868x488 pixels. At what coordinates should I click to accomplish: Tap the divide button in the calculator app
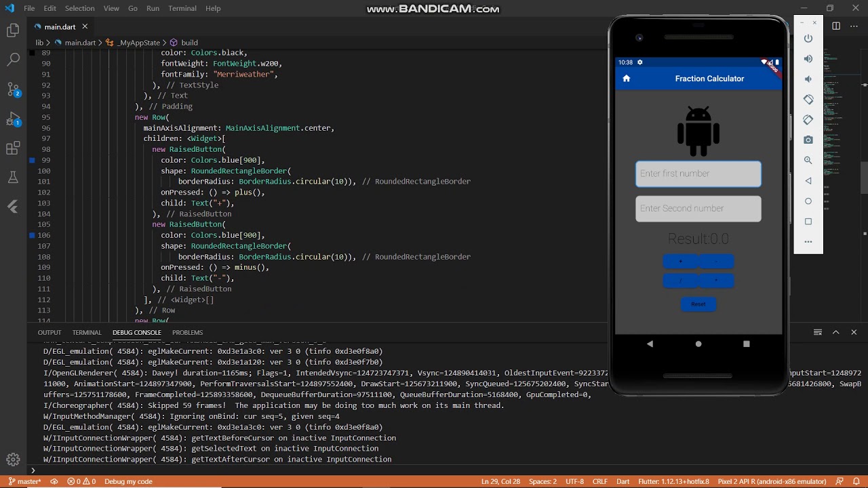[680, 281]
